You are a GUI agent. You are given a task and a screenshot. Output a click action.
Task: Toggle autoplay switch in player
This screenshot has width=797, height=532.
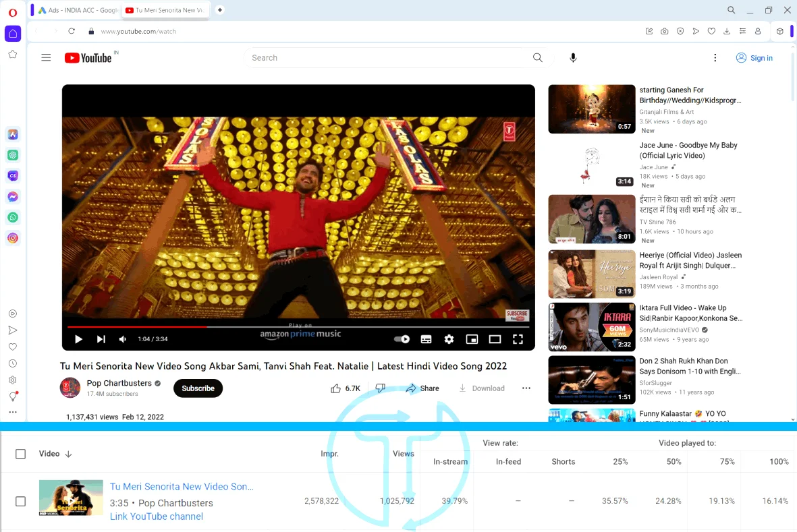[402, 339]
